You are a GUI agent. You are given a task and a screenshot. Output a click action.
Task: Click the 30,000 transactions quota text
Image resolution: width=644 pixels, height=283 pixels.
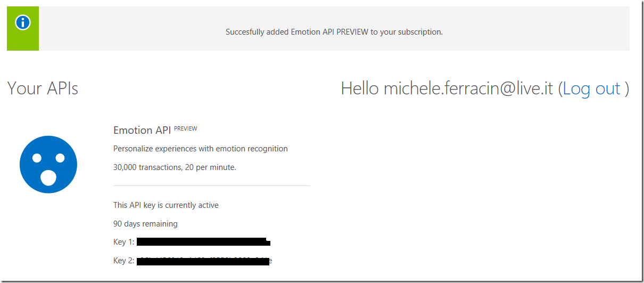coord(175,167)
